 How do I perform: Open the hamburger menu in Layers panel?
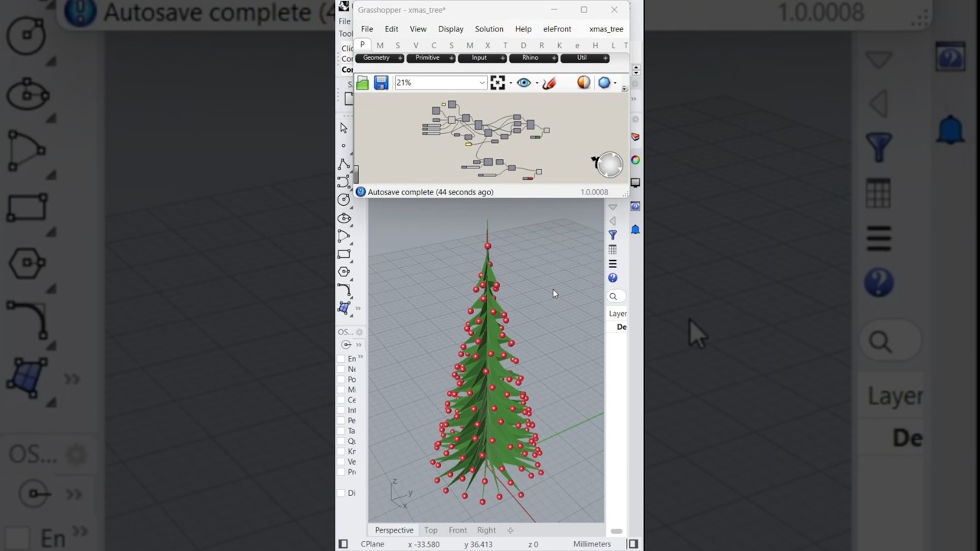(612, 264)
